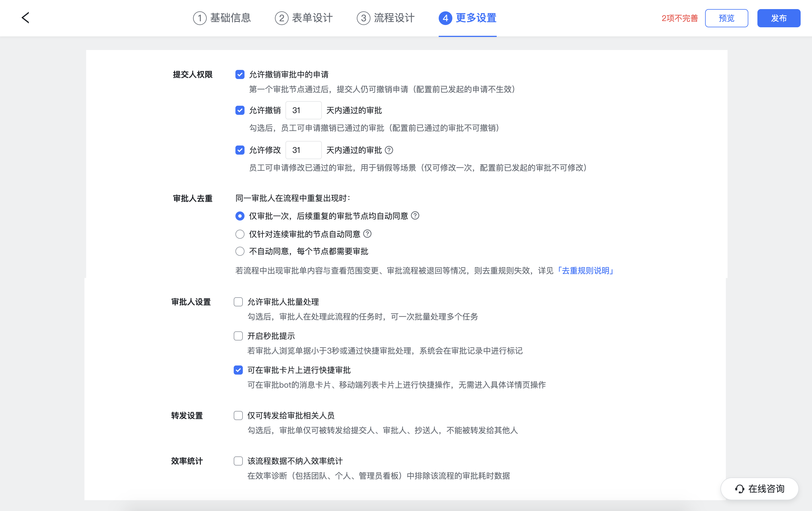Open 在线咨询 chat button
Viewport: 812px width, 511px height.
pos(759,489)
